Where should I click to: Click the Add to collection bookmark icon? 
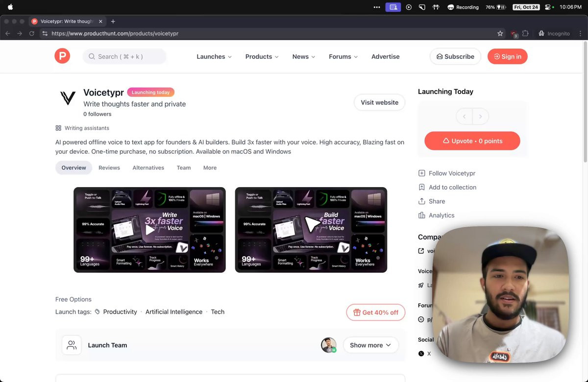421,187
